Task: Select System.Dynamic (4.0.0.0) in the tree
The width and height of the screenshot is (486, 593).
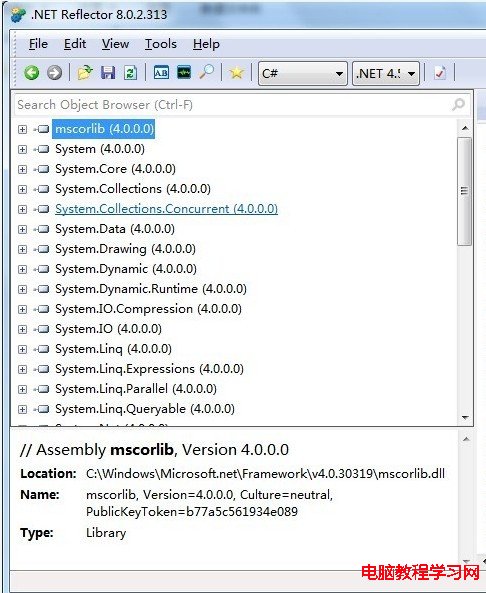Action: (126, 269)
